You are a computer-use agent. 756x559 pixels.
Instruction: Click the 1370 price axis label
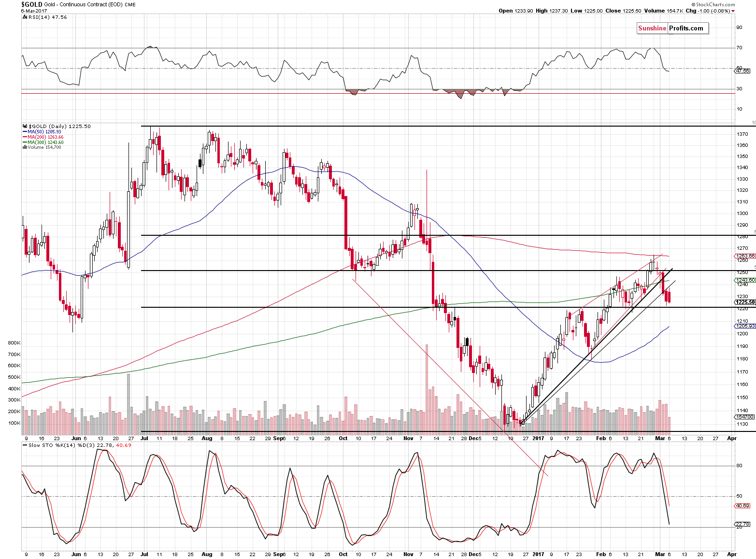click(742, 134)
